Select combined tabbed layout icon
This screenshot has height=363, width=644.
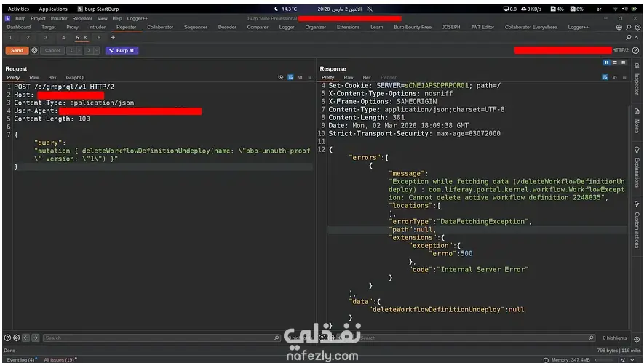coord(624,63)
